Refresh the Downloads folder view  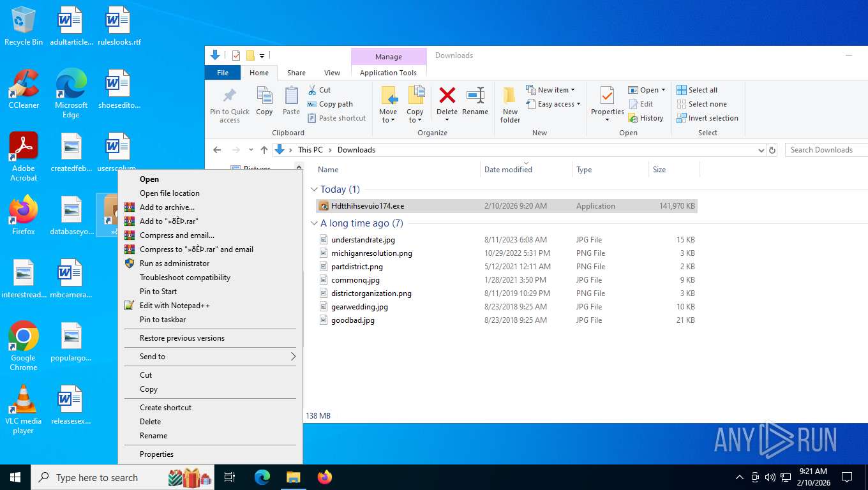[772, 150]
